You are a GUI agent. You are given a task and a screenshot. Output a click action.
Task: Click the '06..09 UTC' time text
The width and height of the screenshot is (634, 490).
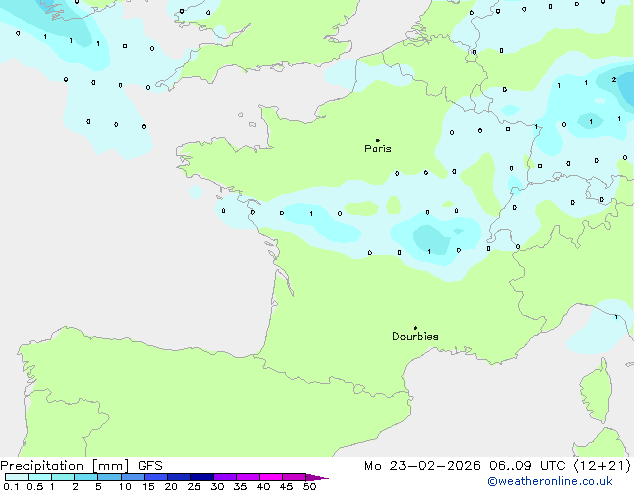coord(526,466)
